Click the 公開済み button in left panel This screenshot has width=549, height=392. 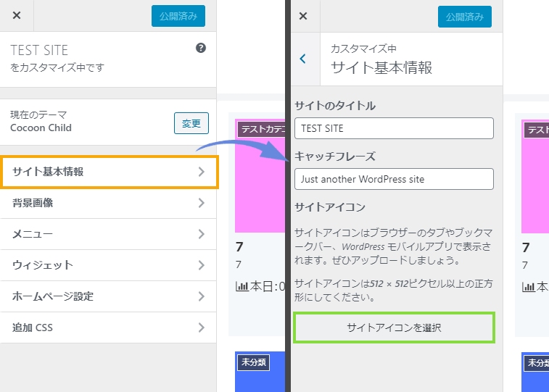click(x=178, y=16)
